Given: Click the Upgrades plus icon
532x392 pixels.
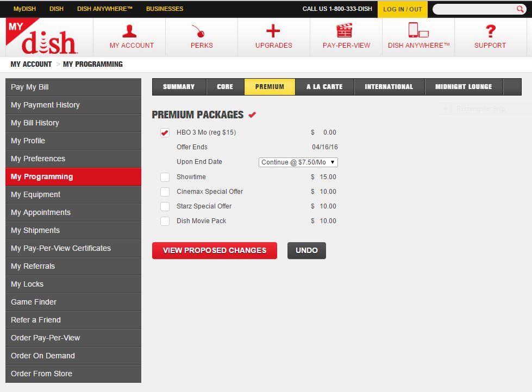Looking at the screenshot, I should pyautogui.click(x=273, y=31).
